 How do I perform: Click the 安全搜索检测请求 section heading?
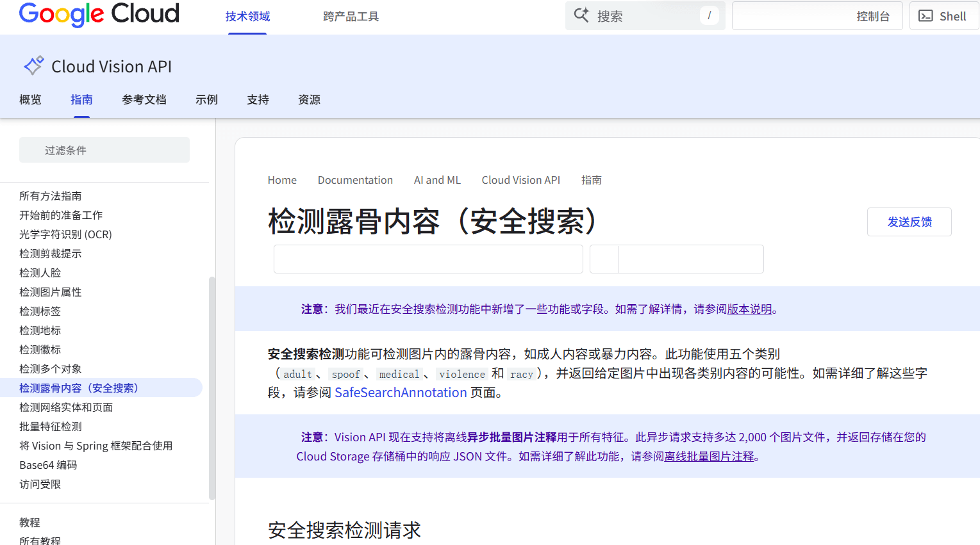(344, 530)
